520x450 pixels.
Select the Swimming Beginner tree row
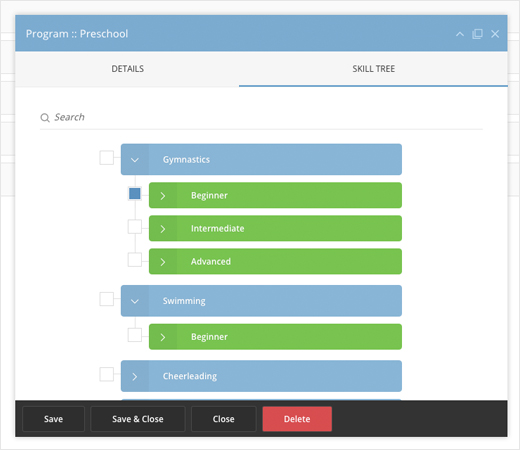click(275, 337)
